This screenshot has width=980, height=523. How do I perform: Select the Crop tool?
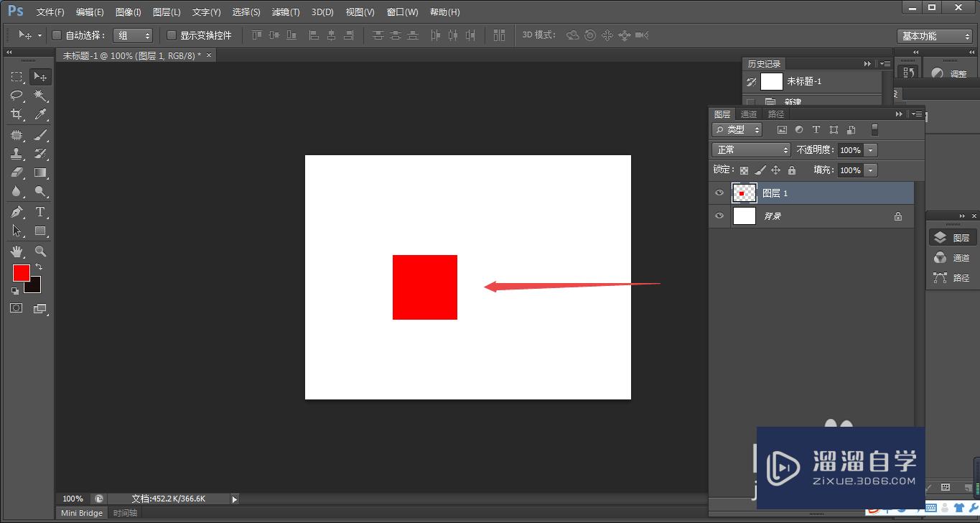pos(17,114)
